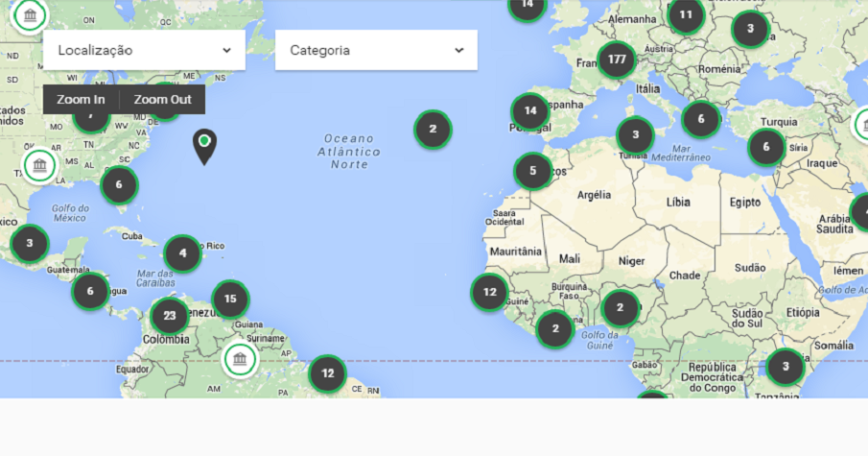Open the museum marker near Texas
The image size is (868, 456).
(39, 165)
